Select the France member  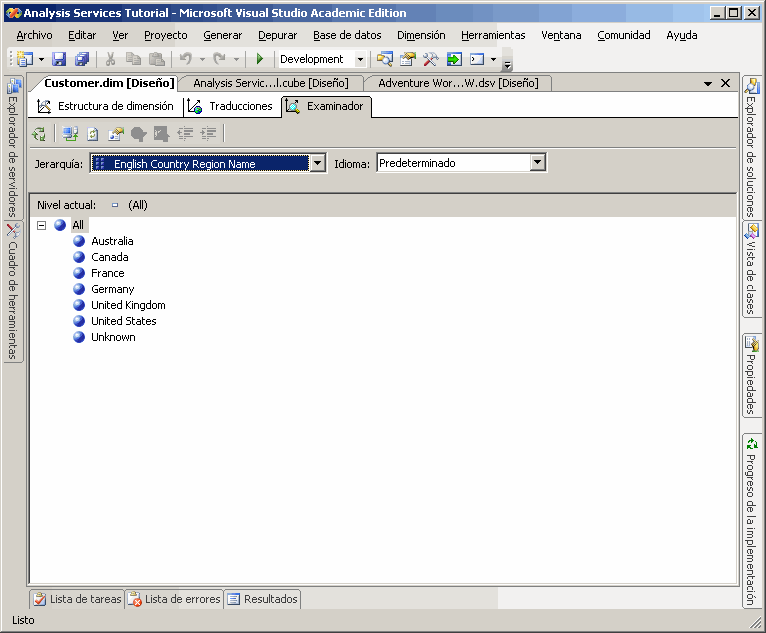[x=107, y=273]
